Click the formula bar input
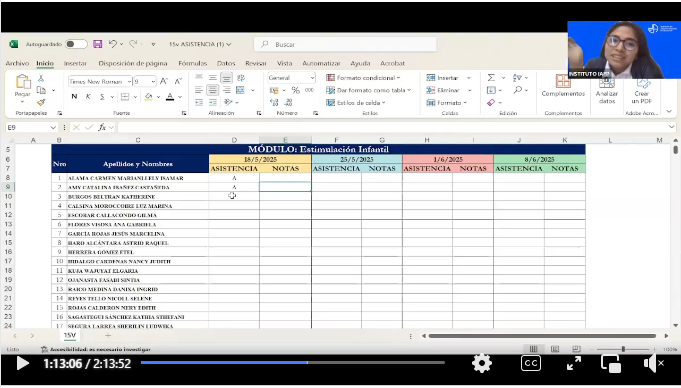Screen dimensions: 681x388 pos(393,127)
